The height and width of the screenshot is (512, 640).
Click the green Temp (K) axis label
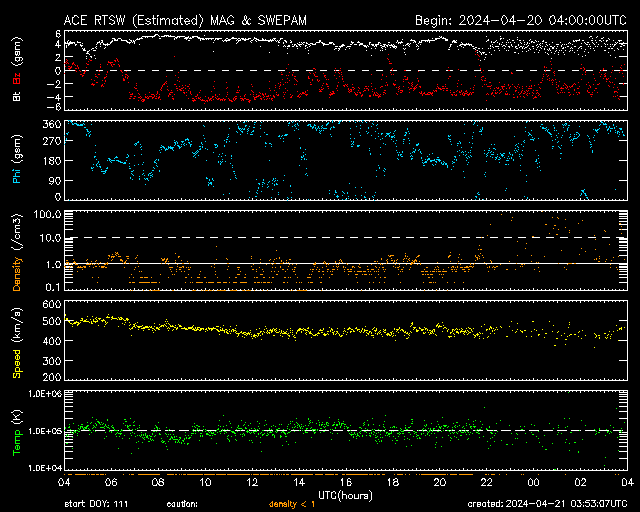click(17, 431)
